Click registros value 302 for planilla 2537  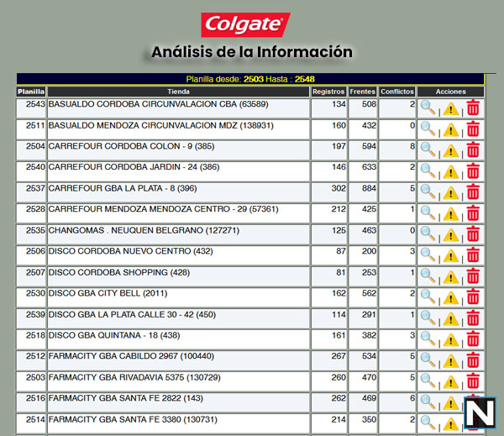point(339,188)
